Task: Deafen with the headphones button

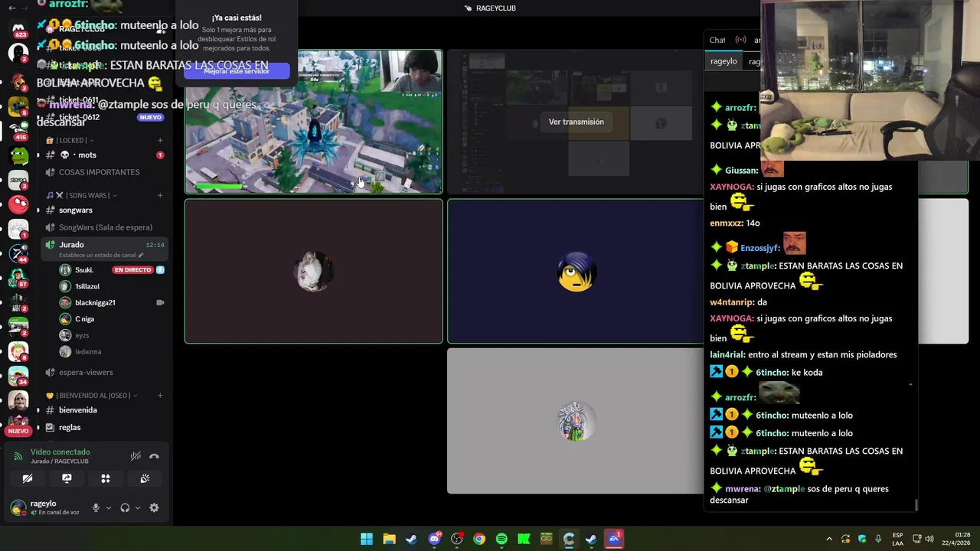Action: point(125,507)
